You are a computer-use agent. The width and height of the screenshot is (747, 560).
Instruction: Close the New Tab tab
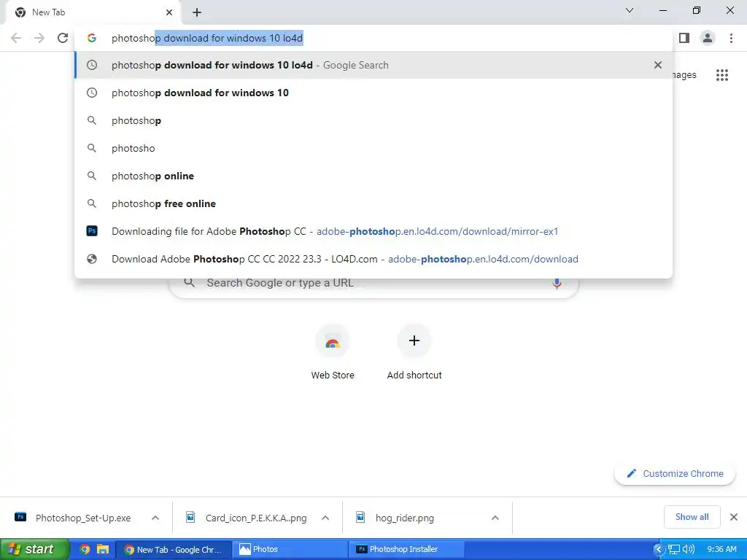169,12
